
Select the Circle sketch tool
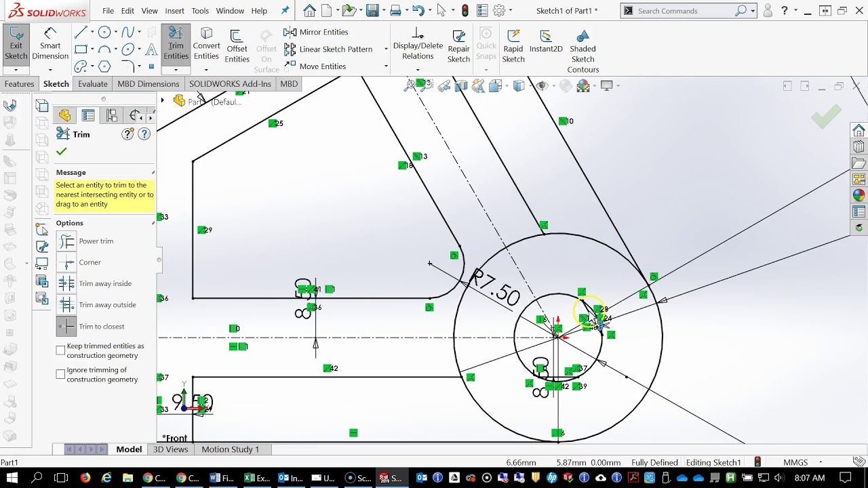point(104,33)
